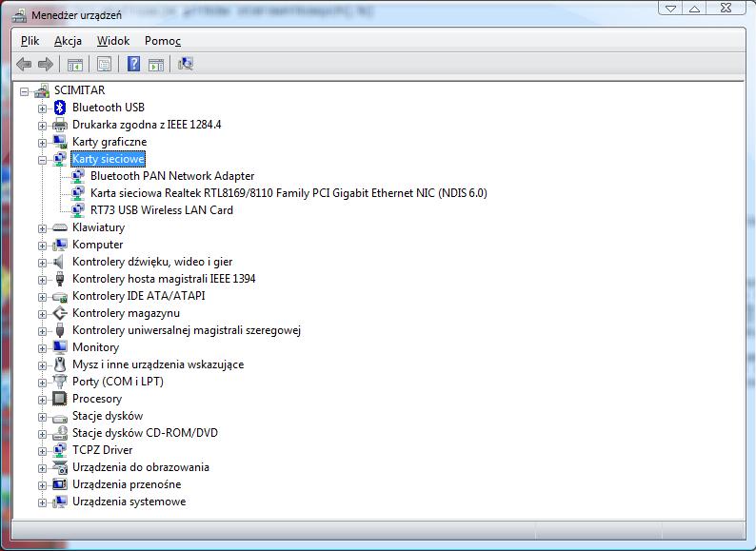
Task: Click the Bluetooth USB icon
Action: pos(60,108)
